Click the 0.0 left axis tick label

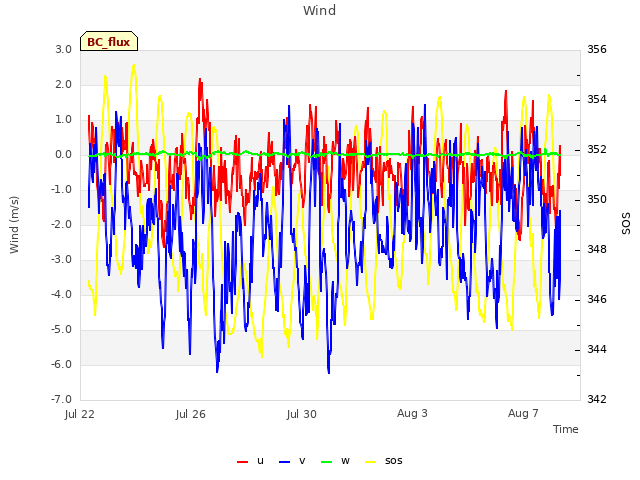64,154
